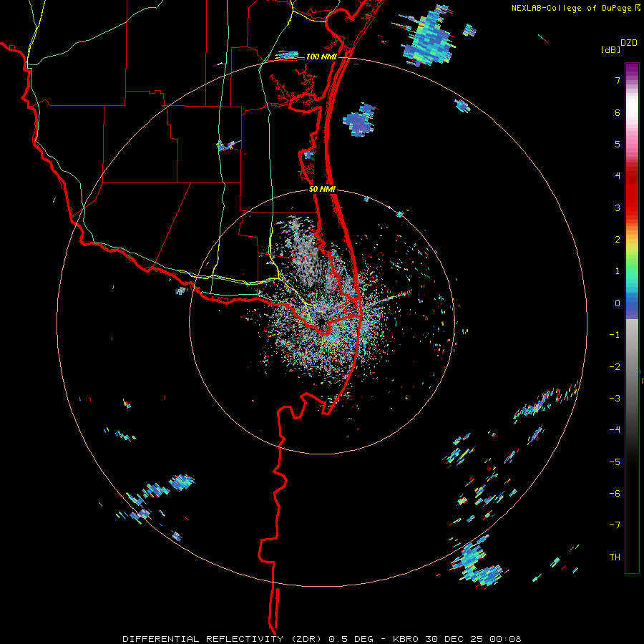Viewport: 644px width, 644px height.
Task: Click the 100 NMI range ring label
Action: tap(321, 57)
